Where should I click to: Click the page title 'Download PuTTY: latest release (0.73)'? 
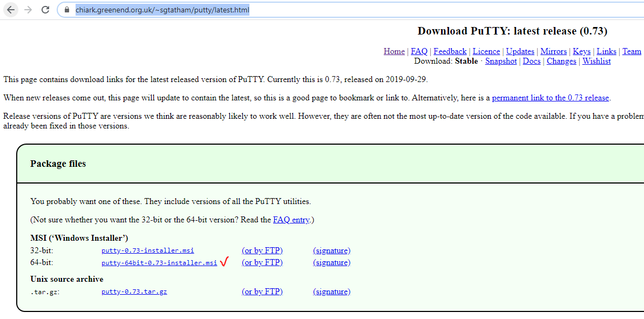pos(512,31)
